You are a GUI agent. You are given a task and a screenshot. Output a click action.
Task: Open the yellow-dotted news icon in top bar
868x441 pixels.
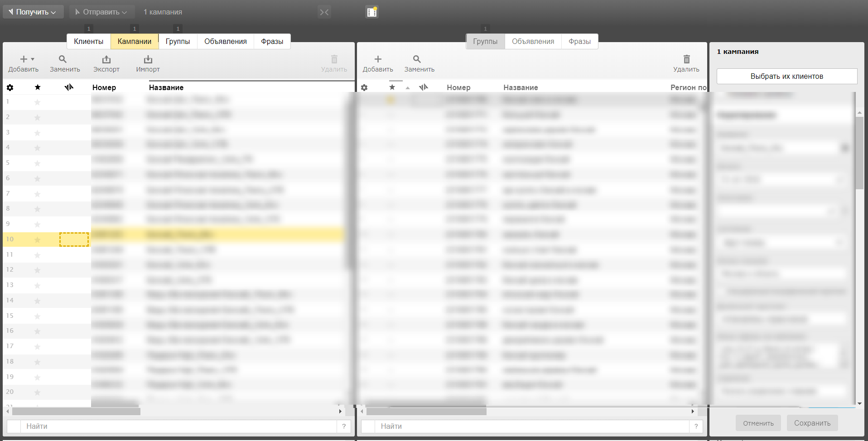coord(372,12)
